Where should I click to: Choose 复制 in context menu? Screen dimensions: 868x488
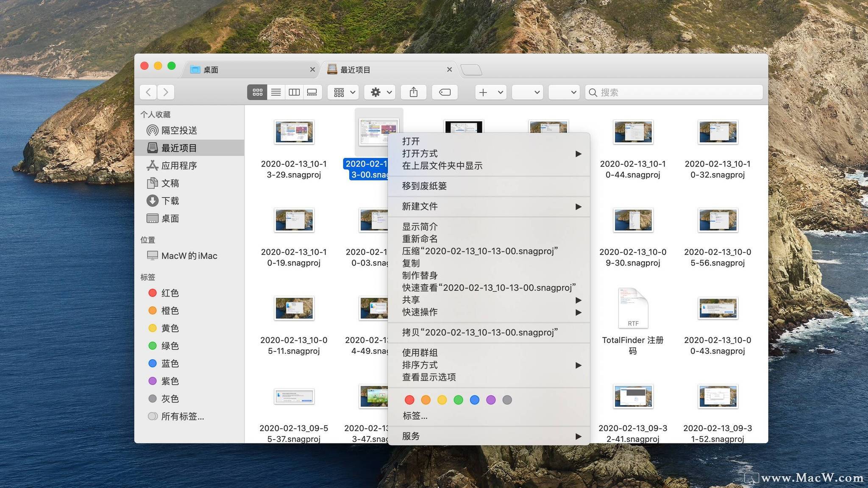click(489, 263)
